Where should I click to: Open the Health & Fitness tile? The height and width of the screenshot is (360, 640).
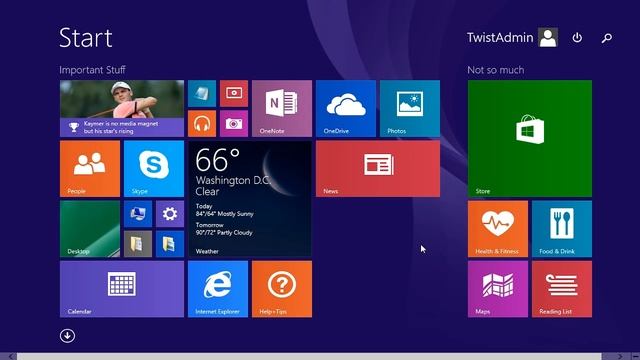498,229
